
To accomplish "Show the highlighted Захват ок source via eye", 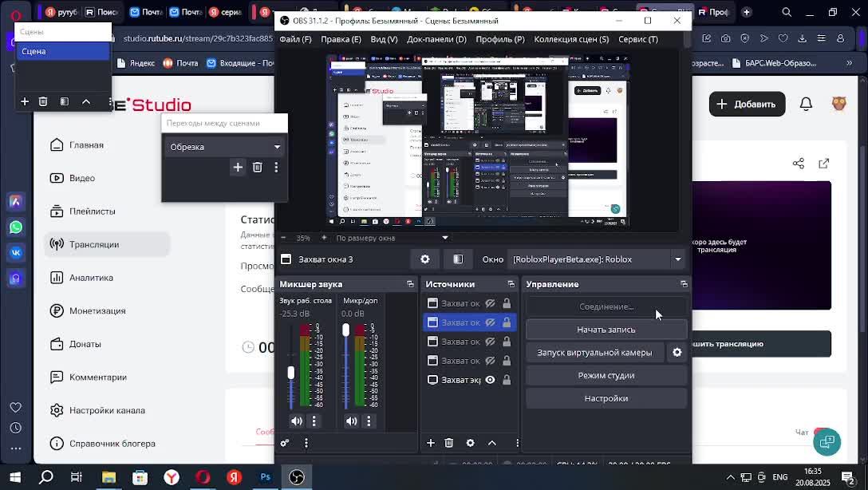I will 490,322.
